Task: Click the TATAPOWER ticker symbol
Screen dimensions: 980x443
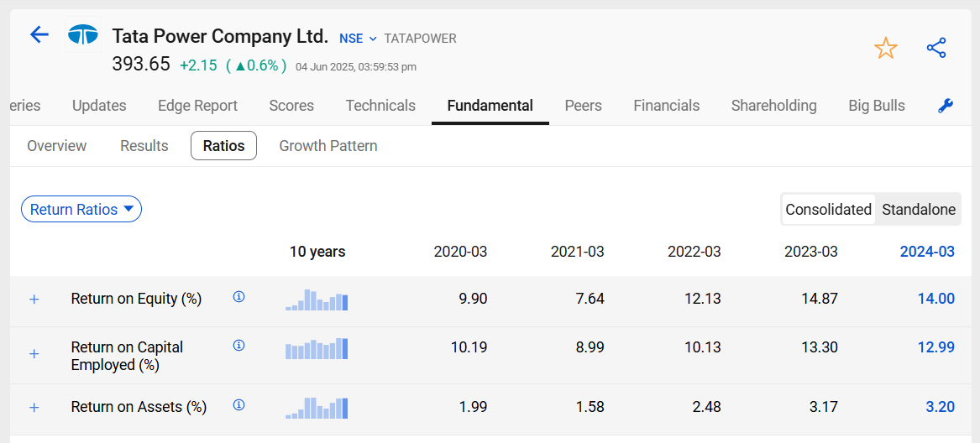Action: click(x=420, y=39)
